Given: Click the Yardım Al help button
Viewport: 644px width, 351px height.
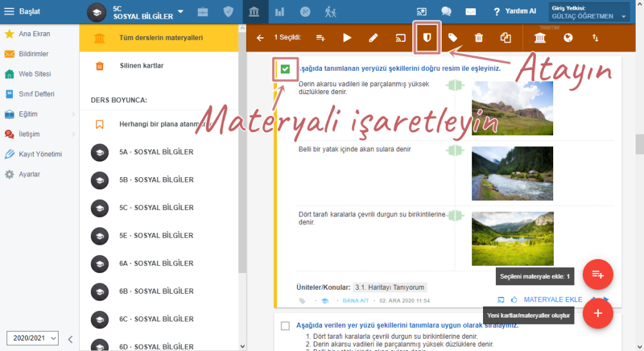Looking at the screenshot, I should (x=515, y=12).
